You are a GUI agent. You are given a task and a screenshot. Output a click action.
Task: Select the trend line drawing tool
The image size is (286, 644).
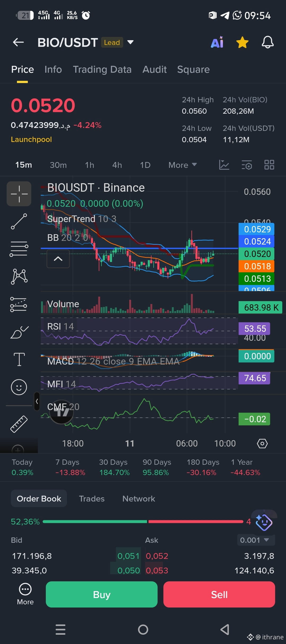pyautogui.click(x=19, y=221)
